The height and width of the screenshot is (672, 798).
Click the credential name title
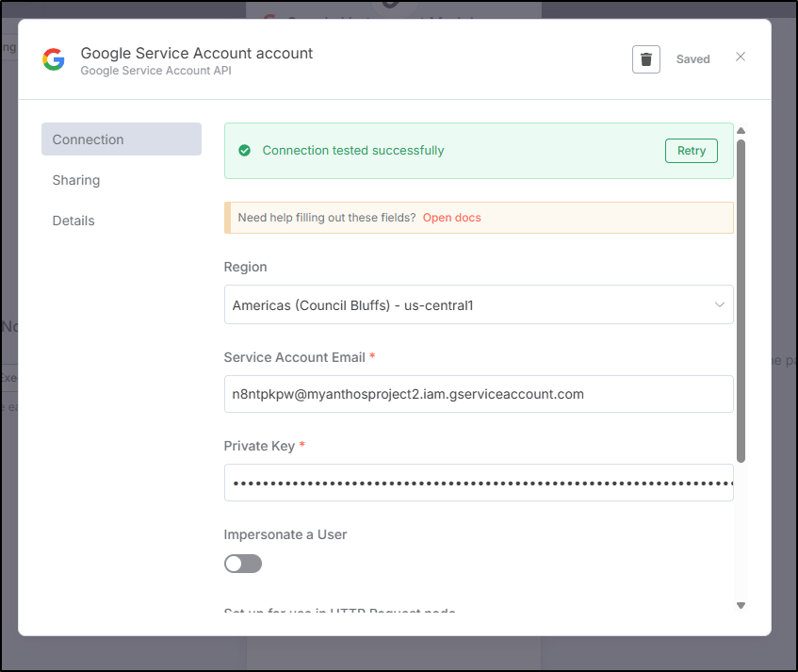(x=197, y=53)
